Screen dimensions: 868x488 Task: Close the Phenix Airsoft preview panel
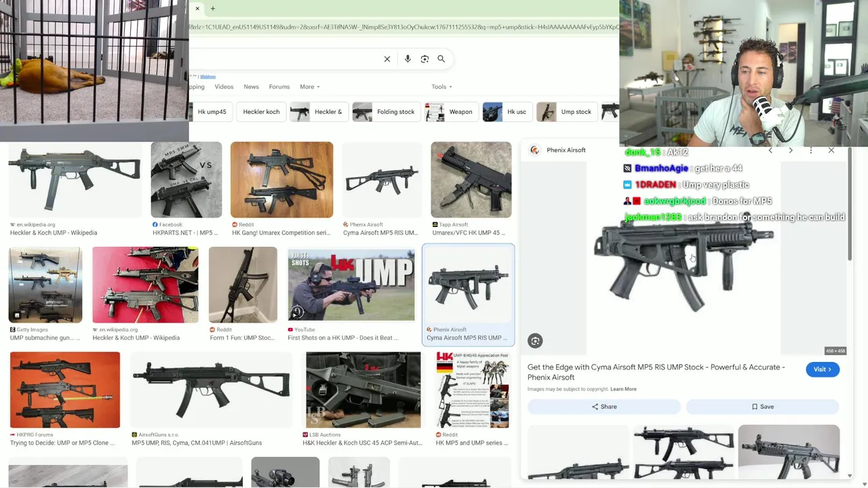pyautogui.click(x=831, y=150)
